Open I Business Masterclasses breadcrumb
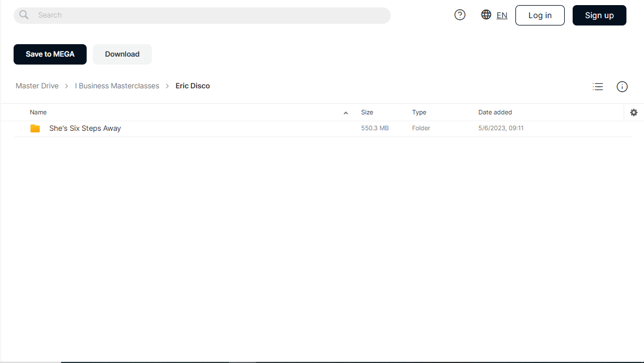644x363 pixels. pyautogui.click(x=117, y=86)
